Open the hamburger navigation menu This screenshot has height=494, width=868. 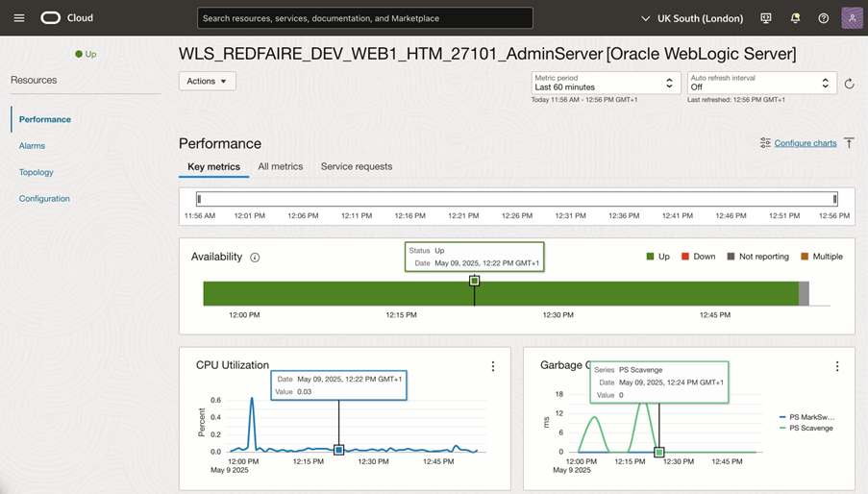(x=19, y=18)
